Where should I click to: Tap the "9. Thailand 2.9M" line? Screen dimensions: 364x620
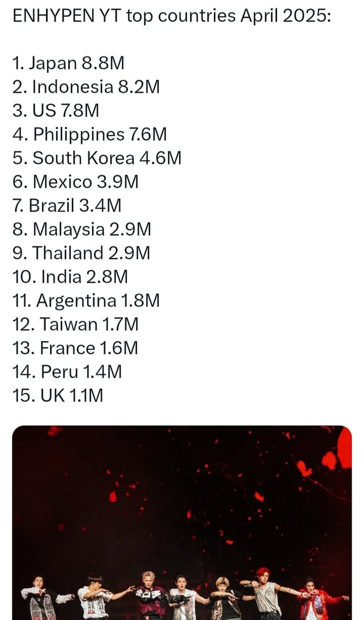tap(81, 253)
